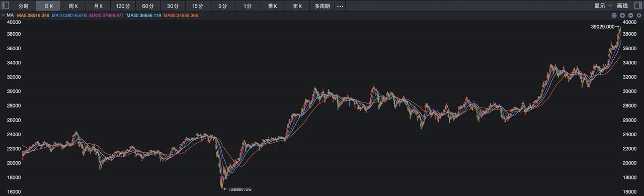
Task: Switch to 季K quarterly tab
Action: coord(273,6)
